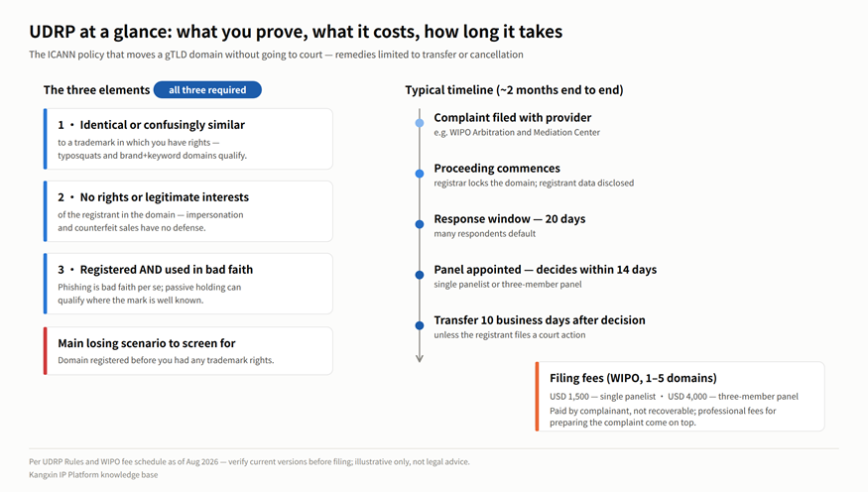Screen dimensions: 868x492
Task: Click the 'Main losing scenario to screen for' card
Action: pyautogui.click(x=188, y=351)
